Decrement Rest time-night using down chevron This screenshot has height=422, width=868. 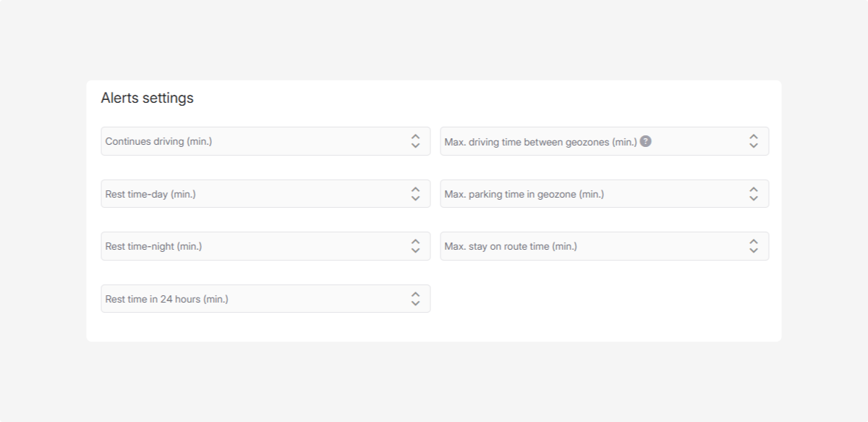pyautogui.click(x=415, y=250)
